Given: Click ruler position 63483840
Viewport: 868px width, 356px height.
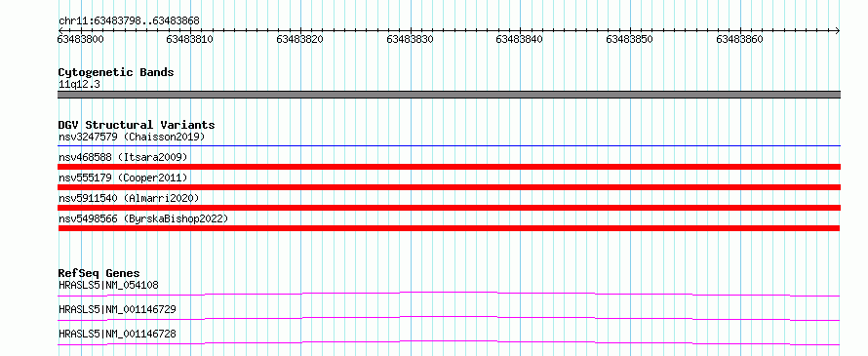Looking at the screenshot, I should click(x=520, y=39).
